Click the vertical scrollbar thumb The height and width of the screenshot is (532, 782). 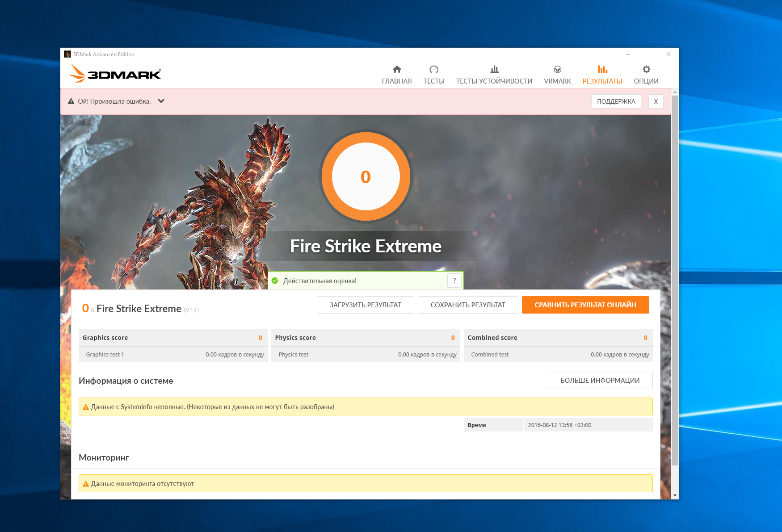675,280
